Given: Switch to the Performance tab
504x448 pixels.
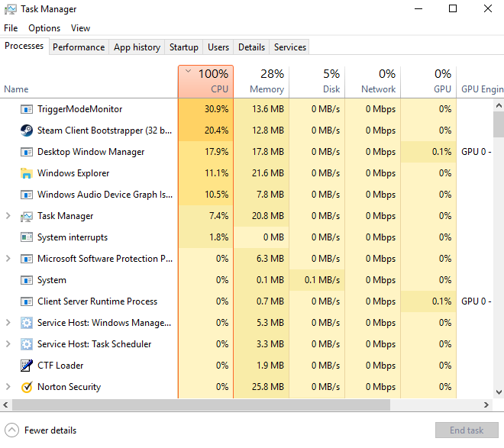Looking at the screenshot, I should coord(79,47).
